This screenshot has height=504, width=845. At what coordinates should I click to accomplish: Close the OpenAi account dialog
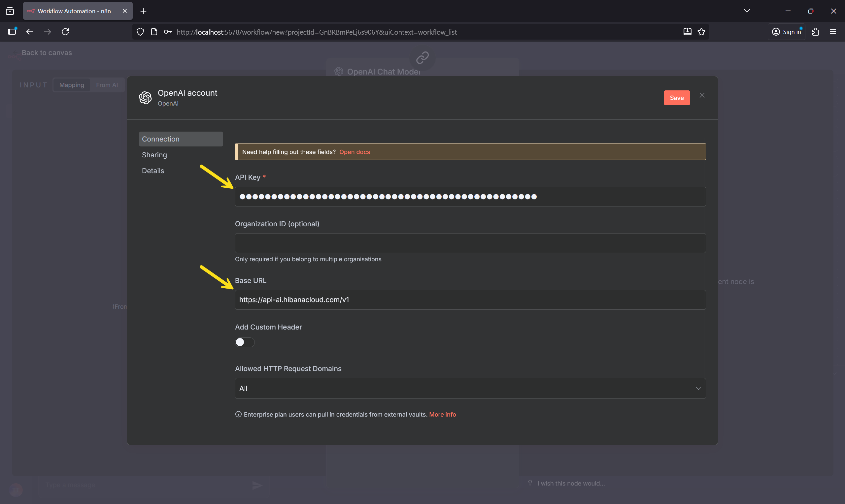click(x=702, y=95)
